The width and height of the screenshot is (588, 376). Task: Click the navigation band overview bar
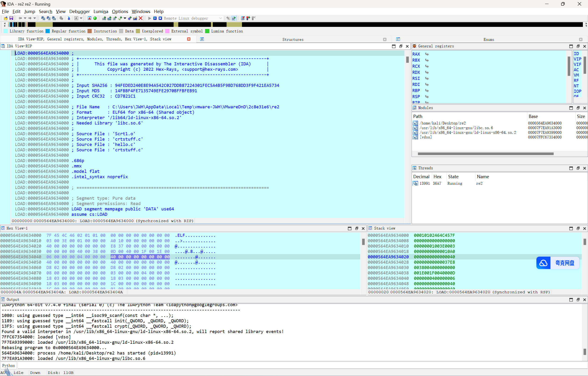coord(295,25)
